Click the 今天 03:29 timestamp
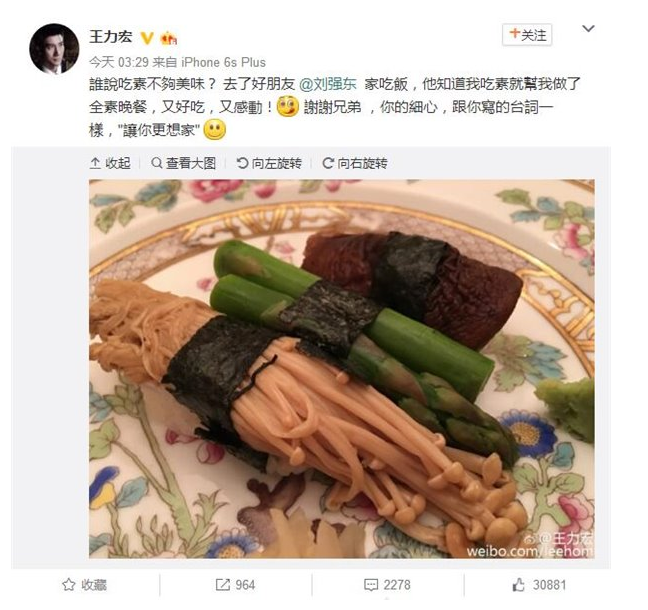Screen dimensions: 648x610 click(119, 62)
